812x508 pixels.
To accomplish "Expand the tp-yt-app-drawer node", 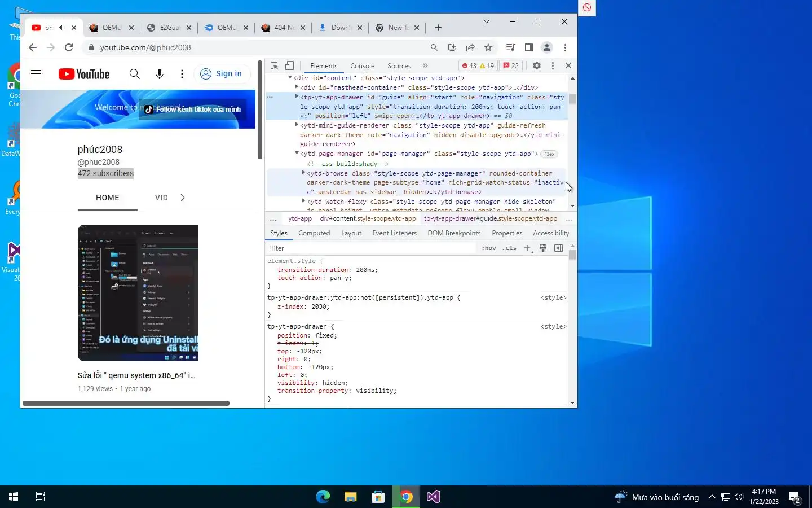I will point(297,97).
